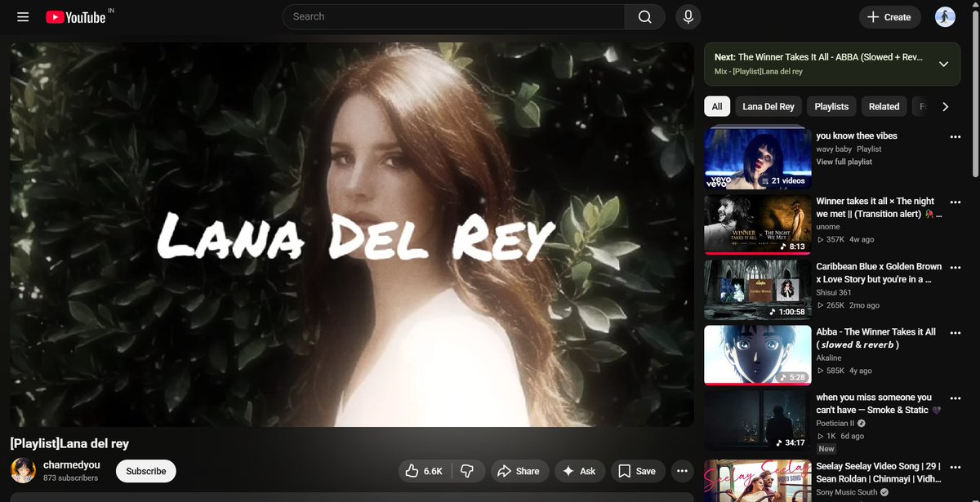Open 'Caribbean Blue x Golden Brown' title
Viewport: 980px width, 502px height.
pos(879,273)
